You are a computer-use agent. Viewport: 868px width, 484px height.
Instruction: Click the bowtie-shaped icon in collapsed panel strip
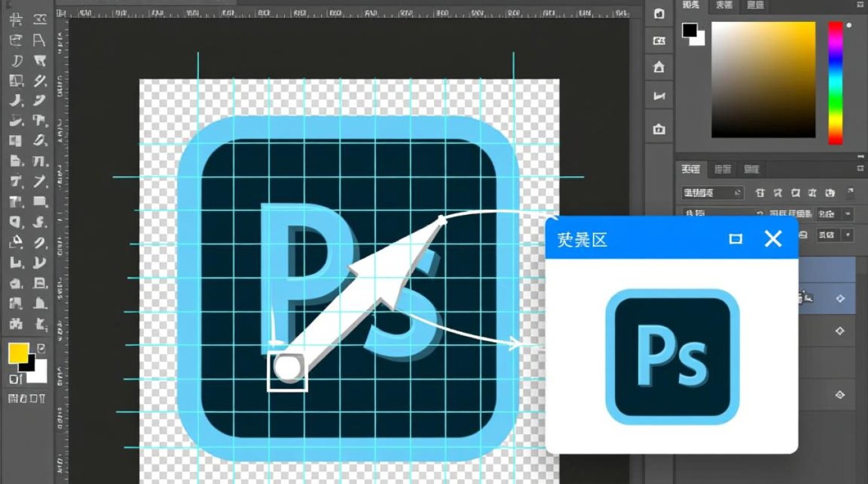659,97
